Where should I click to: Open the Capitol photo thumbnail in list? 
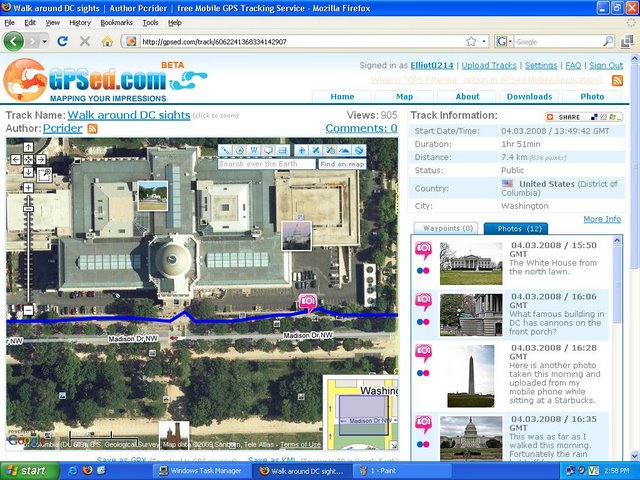pyautogui.click(x=471, y=438)
